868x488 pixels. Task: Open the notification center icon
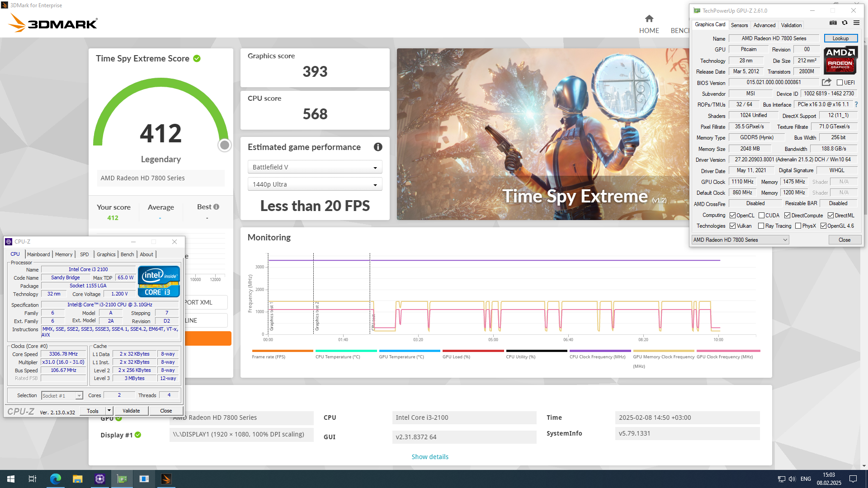(x=853, y=479)
